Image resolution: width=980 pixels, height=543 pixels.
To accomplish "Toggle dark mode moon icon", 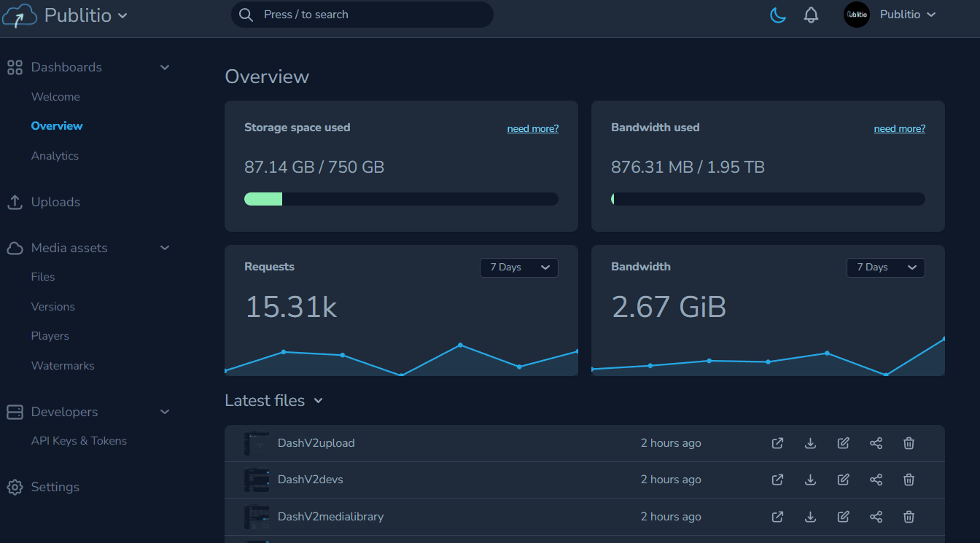I will [778, 15].
